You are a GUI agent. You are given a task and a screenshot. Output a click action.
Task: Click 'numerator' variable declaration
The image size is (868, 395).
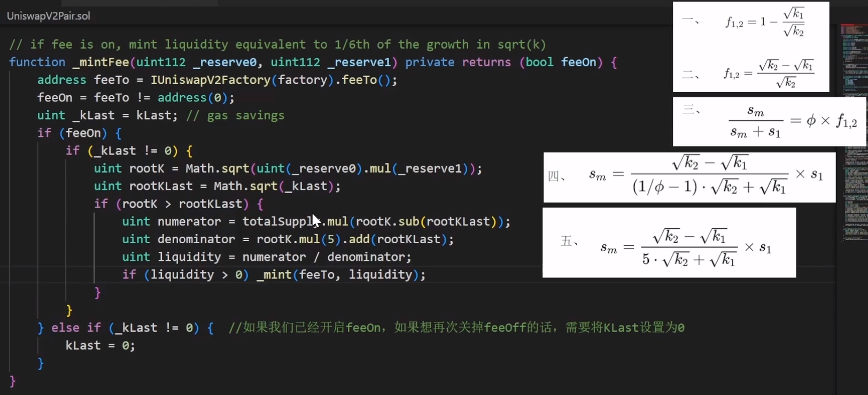click(189, 221)
